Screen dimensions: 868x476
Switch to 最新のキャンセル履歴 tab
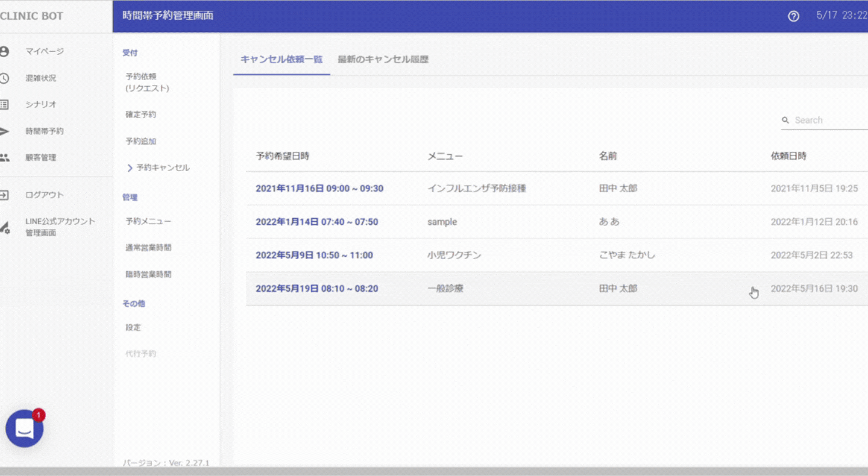pyautogui.click(x=383, y=59)
